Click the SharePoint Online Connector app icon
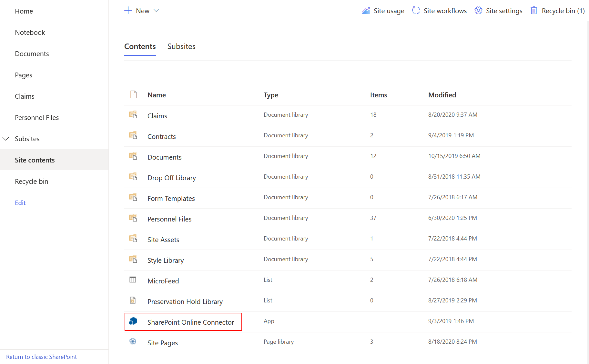Image resolution: width=589 pixels, height=364 pixels. (133, 321)
